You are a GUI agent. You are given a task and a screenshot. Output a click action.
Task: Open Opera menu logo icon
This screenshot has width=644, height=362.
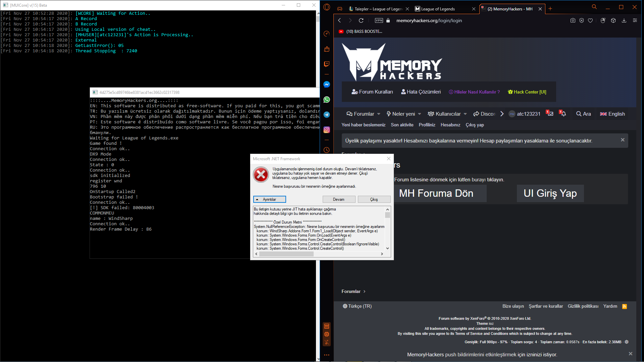coord(327,7)
